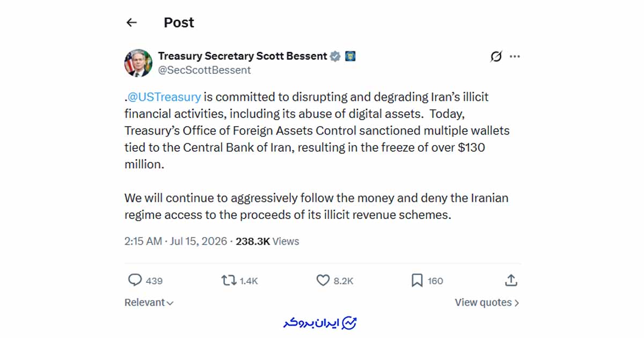This screenshot has height=338, width=644.
Task: Click the share upload icon
Action: click(x=511, y=280)
